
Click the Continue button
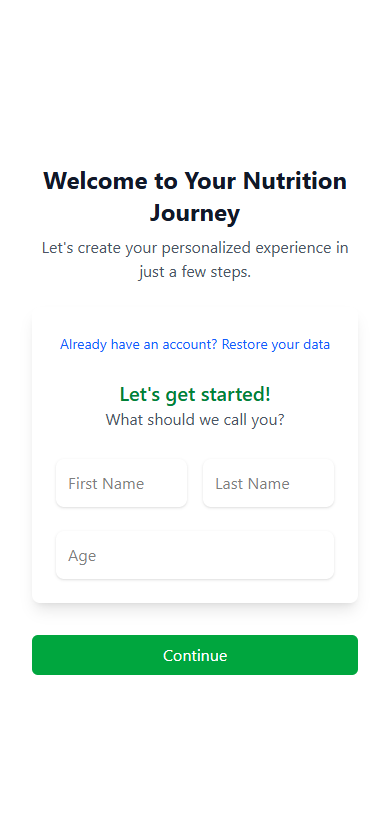pyautogui.click(x=195, y=655)
